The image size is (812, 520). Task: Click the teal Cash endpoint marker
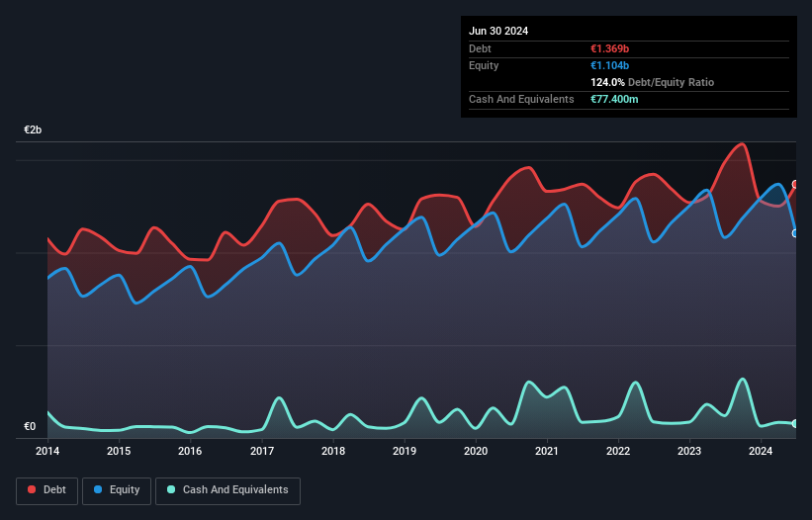(x=795, y=424)
